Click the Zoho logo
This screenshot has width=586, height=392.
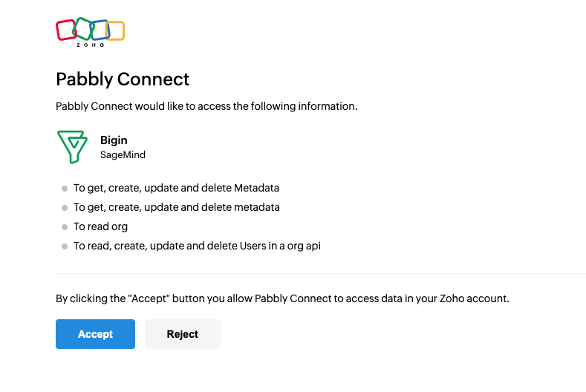click(x=90, y=32)
